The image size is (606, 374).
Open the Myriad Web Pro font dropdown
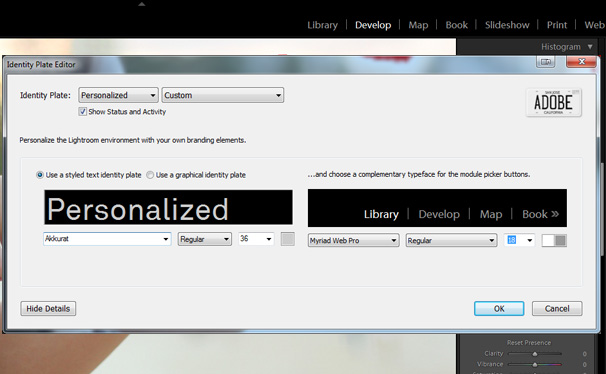tap(353, 240)
